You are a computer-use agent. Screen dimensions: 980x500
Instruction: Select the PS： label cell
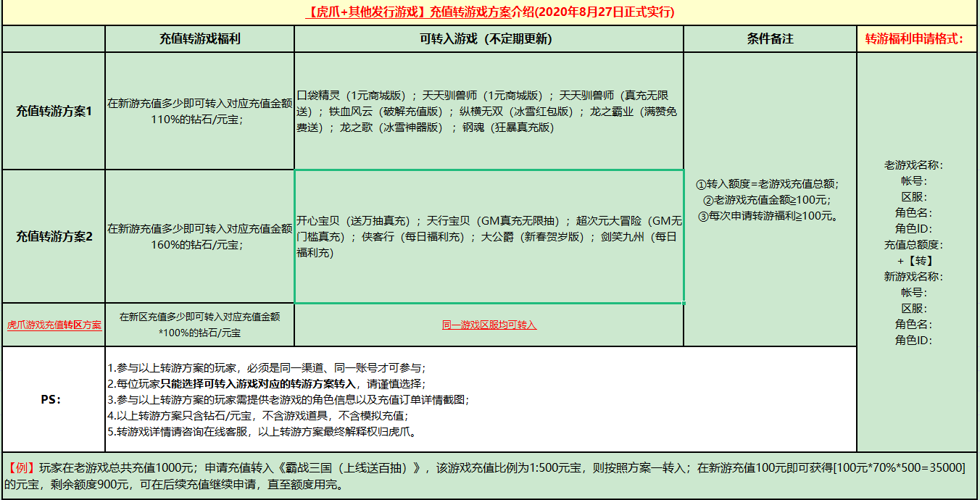tap(54, 399)
